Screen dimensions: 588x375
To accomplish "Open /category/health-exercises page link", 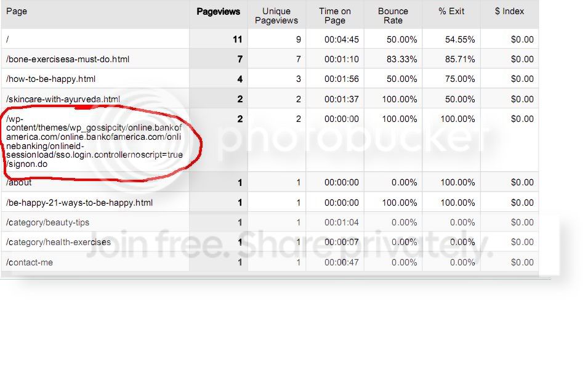I will click(58, 242).
